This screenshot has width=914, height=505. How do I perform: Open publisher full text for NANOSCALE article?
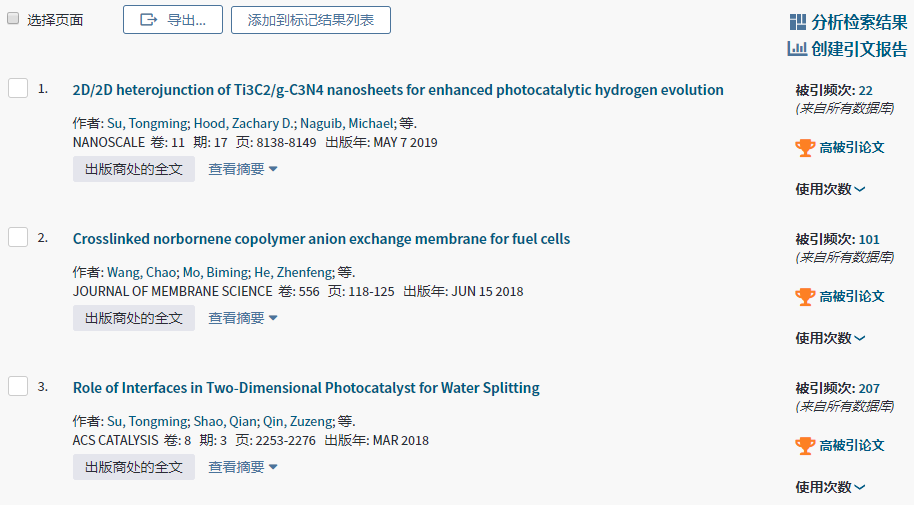point(133,169)
